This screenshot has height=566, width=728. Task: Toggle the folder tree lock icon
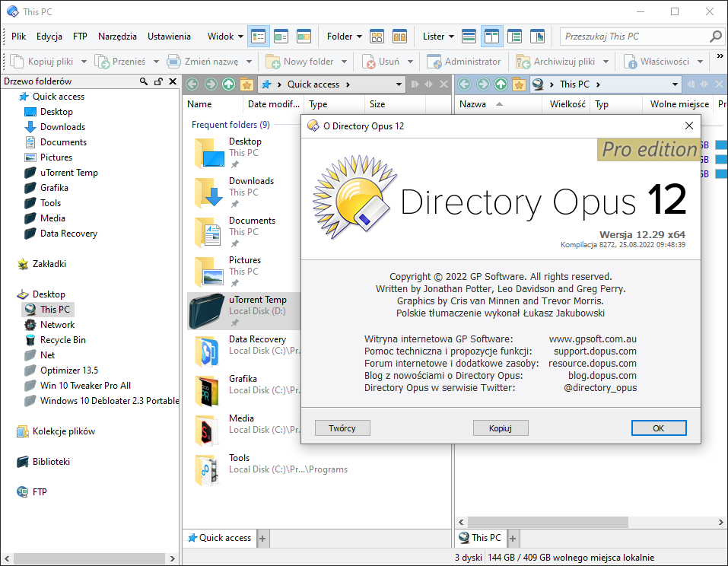(158, 81)
